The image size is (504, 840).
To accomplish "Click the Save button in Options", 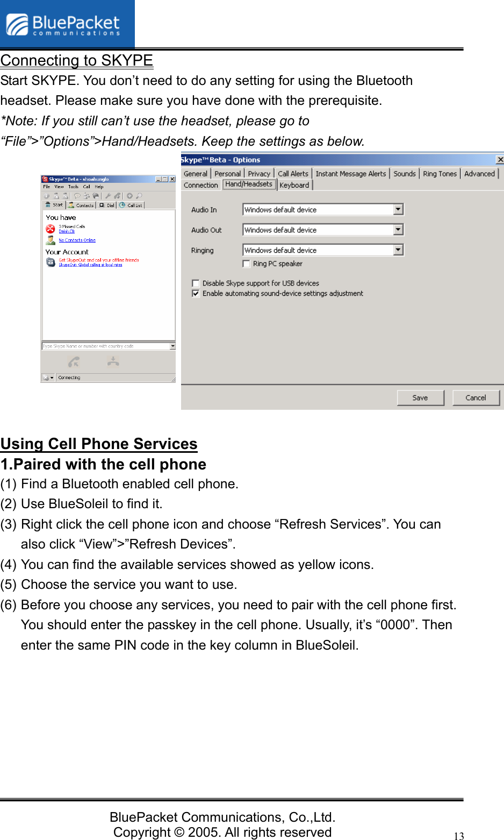I will 420,397.
